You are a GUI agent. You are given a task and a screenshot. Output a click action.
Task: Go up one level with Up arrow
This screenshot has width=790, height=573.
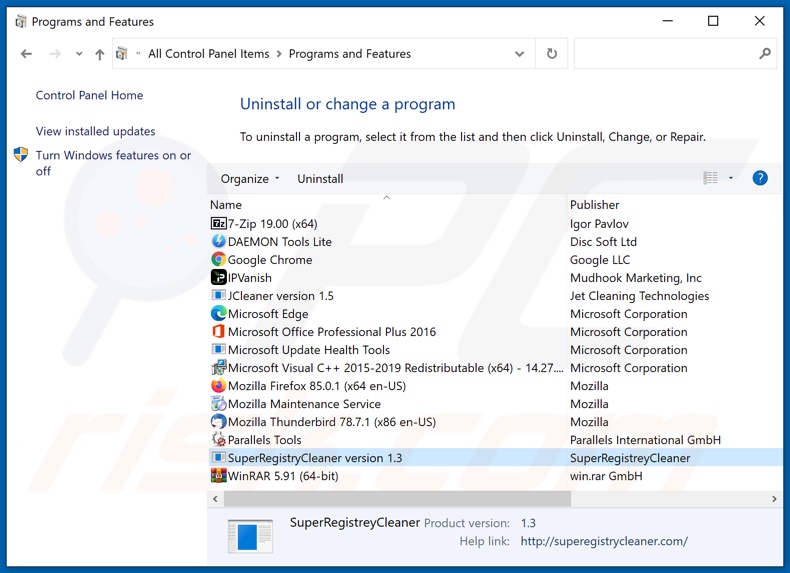(100, 54)
